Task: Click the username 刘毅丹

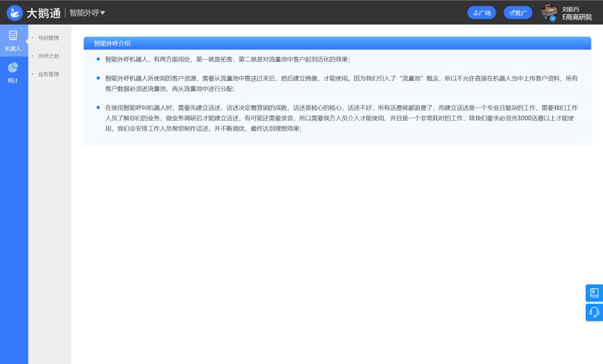Action: coord(571,8)
